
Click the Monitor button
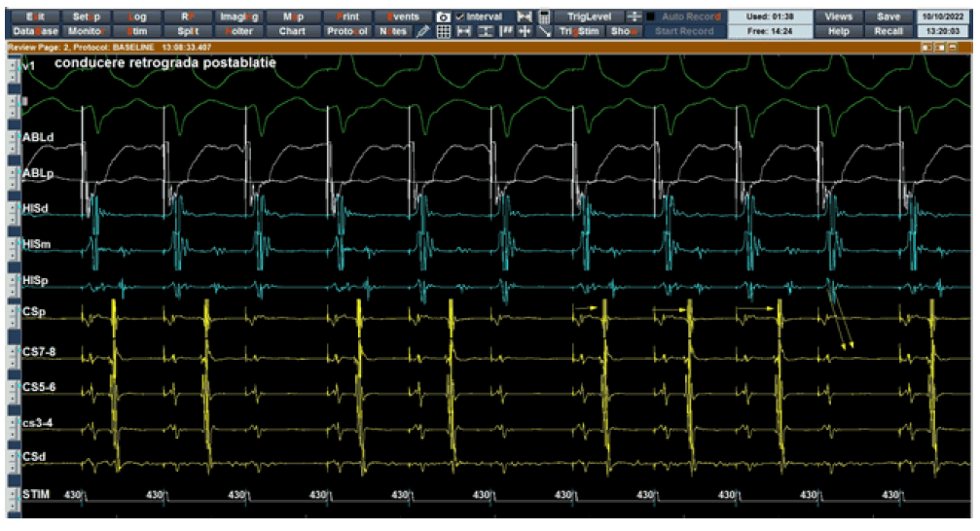pyautogui.click(x=87, y=31)
